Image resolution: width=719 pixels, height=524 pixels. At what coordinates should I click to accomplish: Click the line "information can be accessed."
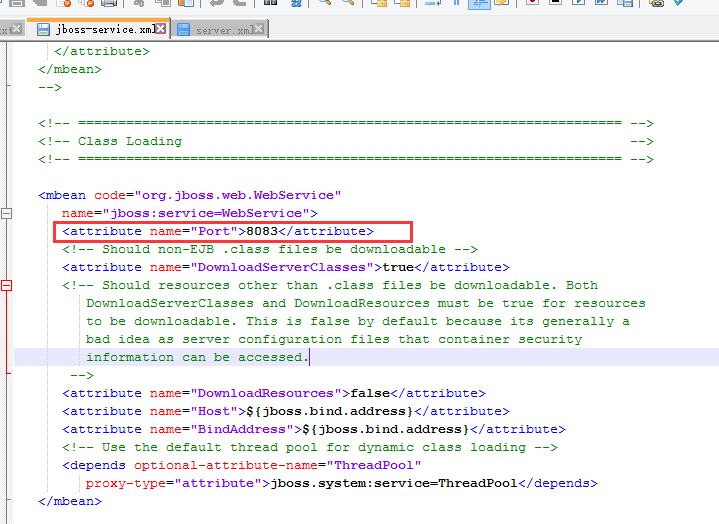[198, 357]
